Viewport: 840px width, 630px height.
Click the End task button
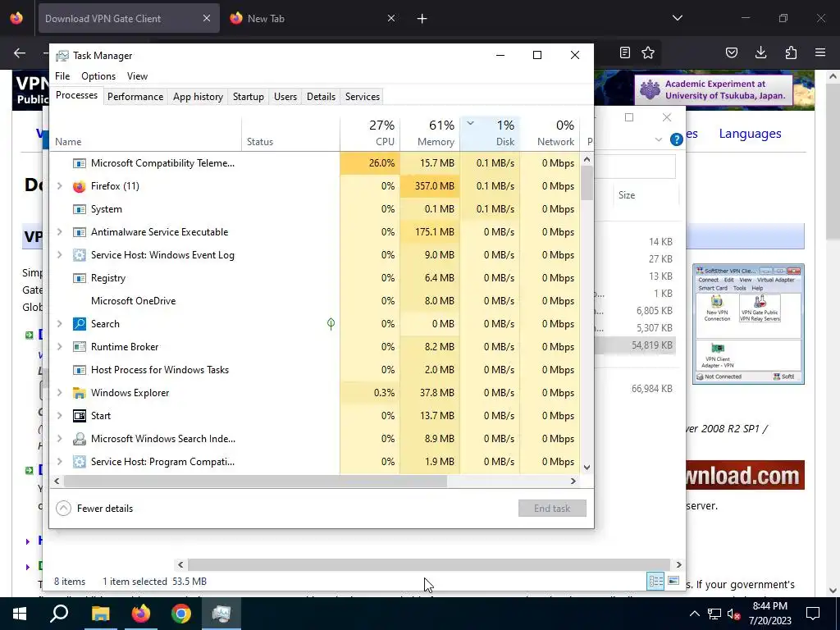point(552,509)
